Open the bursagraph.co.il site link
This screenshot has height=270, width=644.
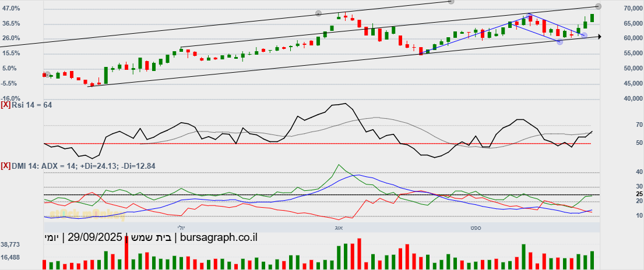click(x=219, y=237)
